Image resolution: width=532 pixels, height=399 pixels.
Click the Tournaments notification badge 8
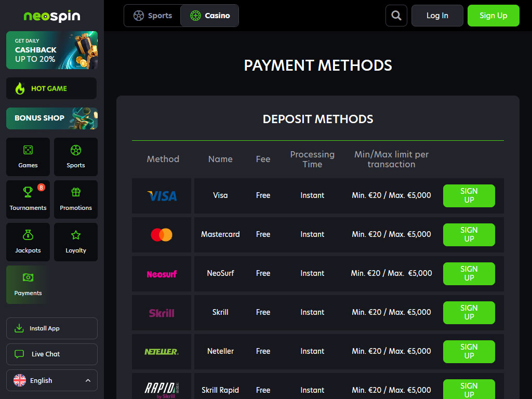pyautogui.click(x=41, y=187)
